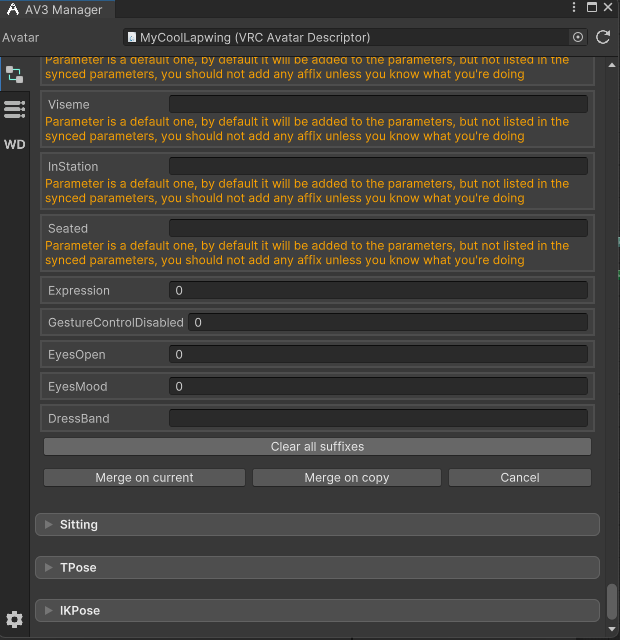Image resolution: width=620 pixels, height=640 pixels.
Task: Select the AV3 Manager window tab
Action: point(57,10)
